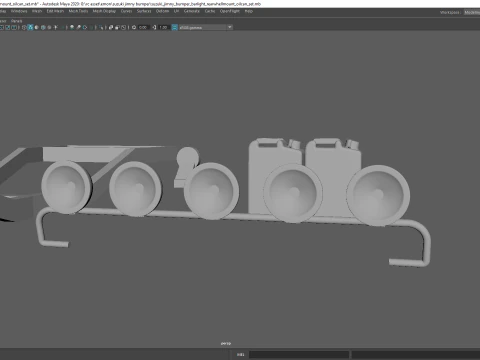Image resolution: width=480 pixels, height=360 pixels.
Task: Open the Mesh Tools menu
Action: 78,11
